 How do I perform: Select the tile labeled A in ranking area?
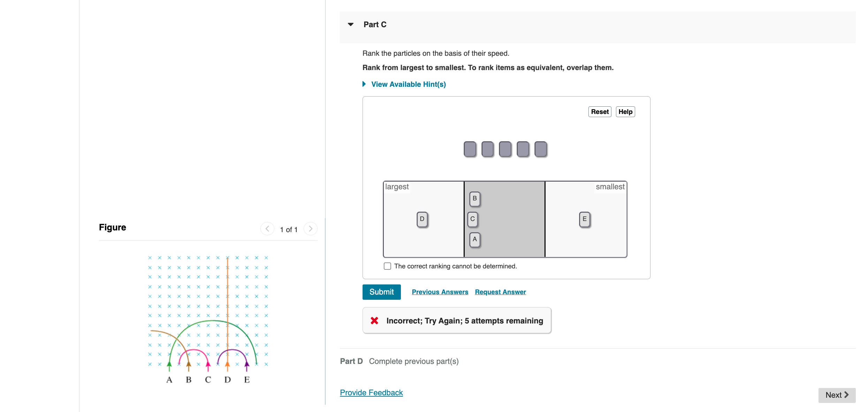[x=474, y=239]
